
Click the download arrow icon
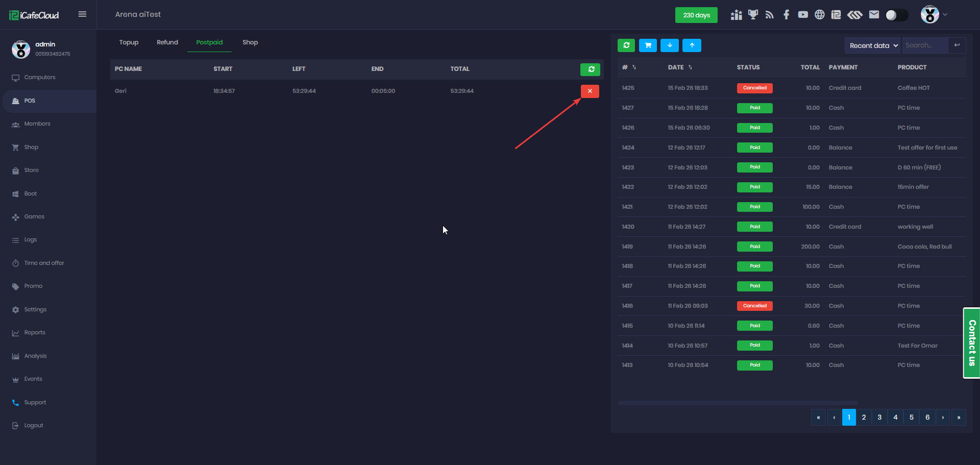669,45
